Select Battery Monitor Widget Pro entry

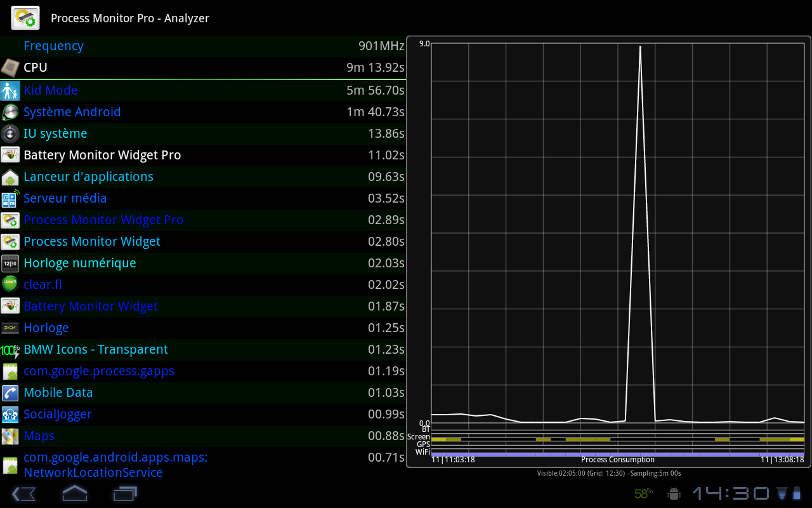[203, 155]
